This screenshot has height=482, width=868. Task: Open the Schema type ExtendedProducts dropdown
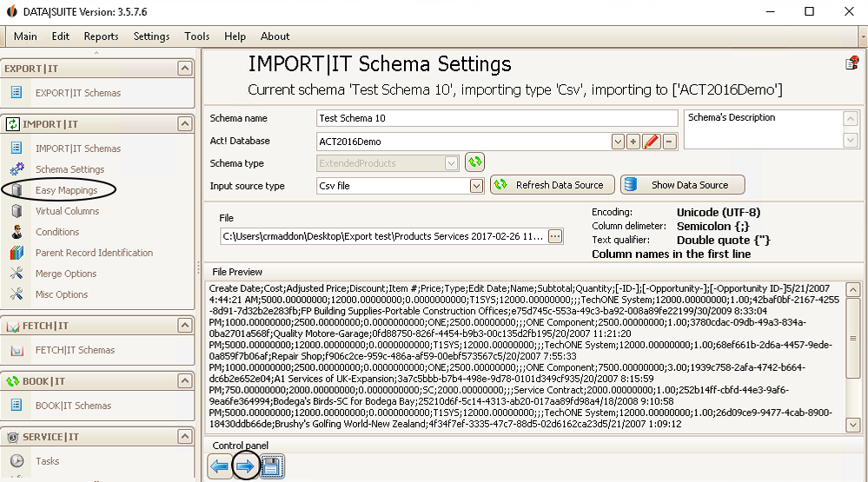tap(451, 163)
